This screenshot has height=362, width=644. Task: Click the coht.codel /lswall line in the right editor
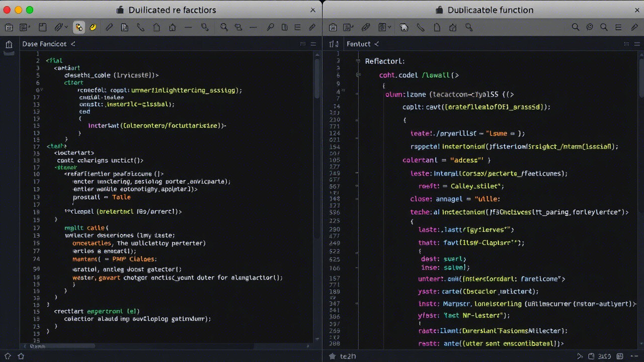pos(419,75)
